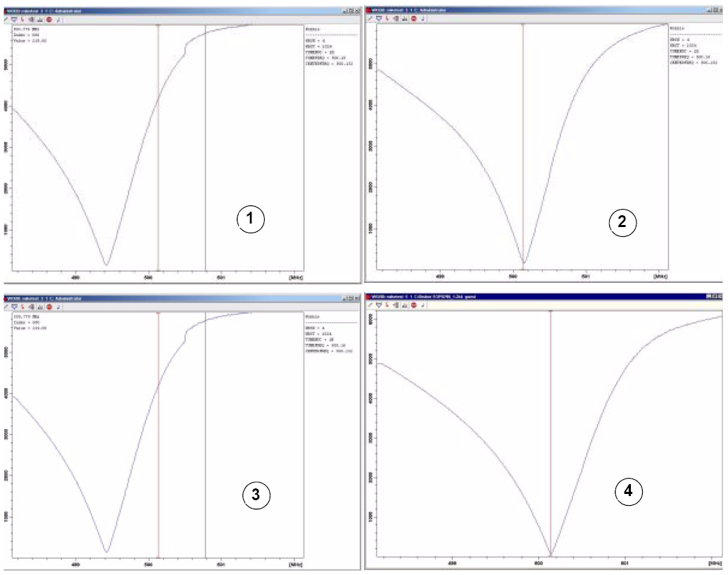The image size is (728, 575).
Task: Click the return-arrow icon in bottom-right window toolbar
Action: point(423,305)
